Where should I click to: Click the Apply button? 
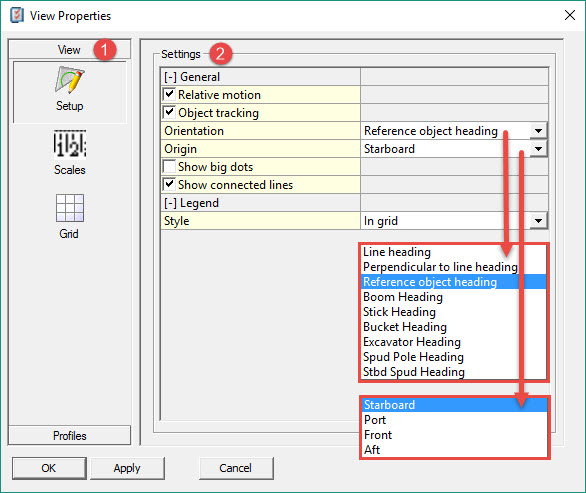tap(127, 468)
